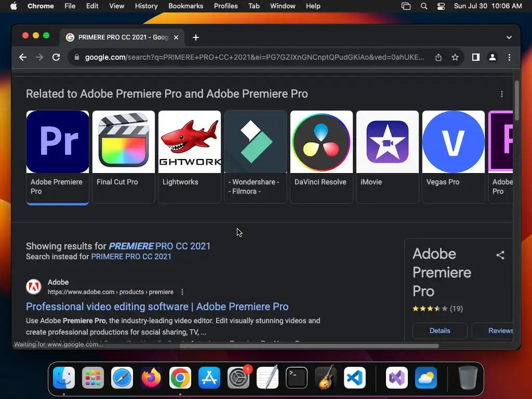Open the Trash in the Dock
The image size is (532, 399).
click(x=468, y=378)
